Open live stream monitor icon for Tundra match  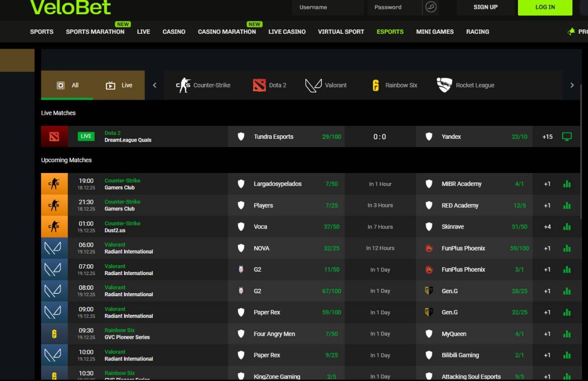[567, 137]
